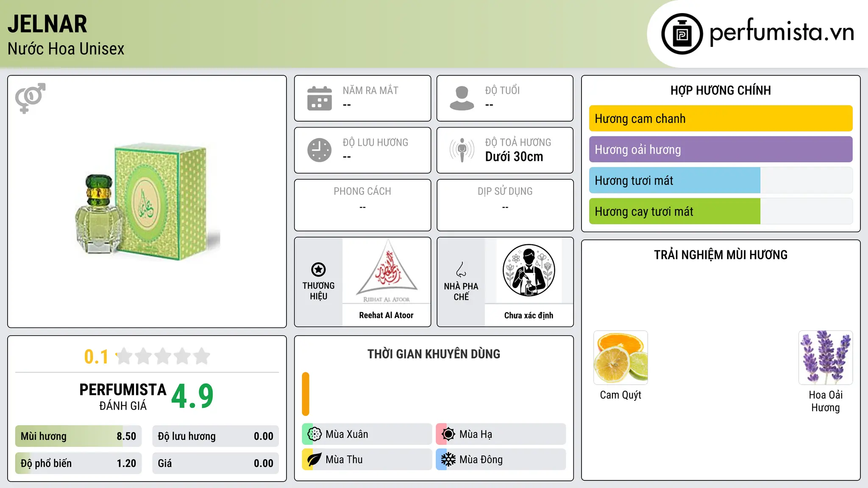This screenshot has width=868, height=488.
Task: Select the Hoa Oải Hương lavender image
Action: coord(826,358)
